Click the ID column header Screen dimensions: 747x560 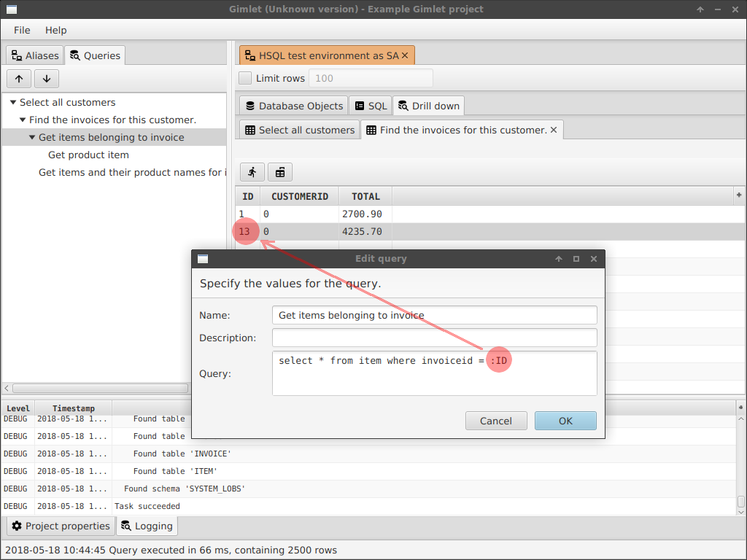[248, 196]
